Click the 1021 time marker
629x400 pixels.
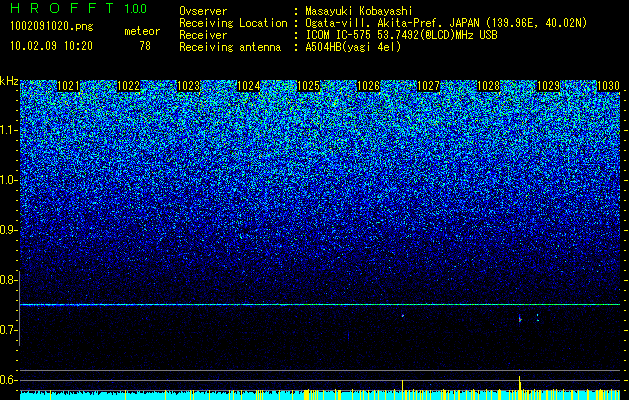(68, 86)
